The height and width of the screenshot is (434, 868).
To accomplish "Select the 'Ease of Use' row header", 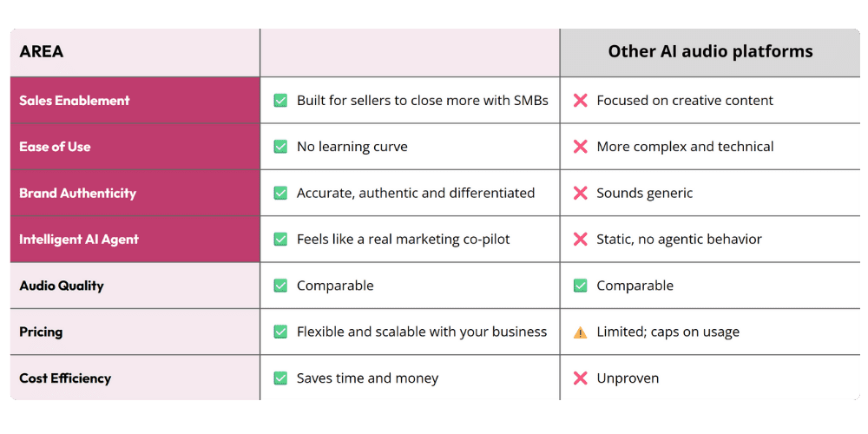I will pyautogui.click(x=135, y=147).
